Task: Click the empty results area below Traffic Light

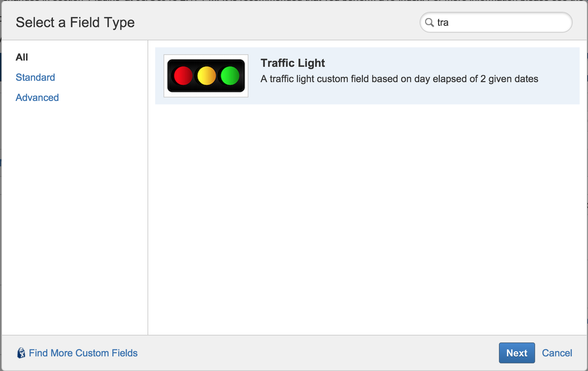Action: pos(365,216)
